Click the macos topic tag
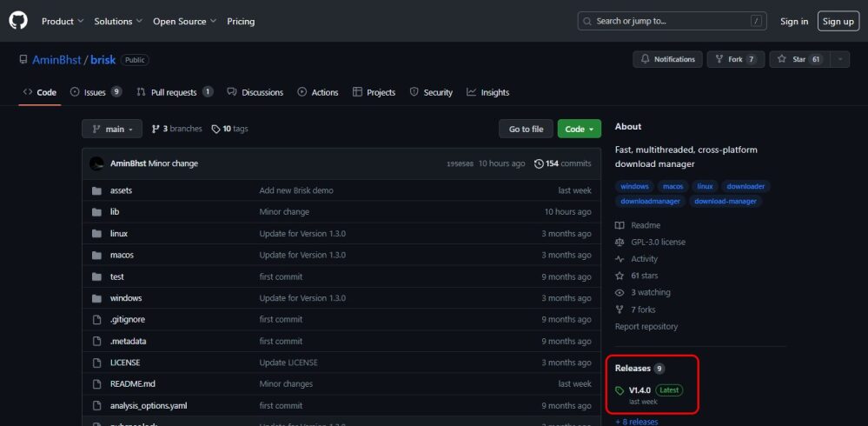The width and height of the screenshot is (868, 426). [673, 187]
